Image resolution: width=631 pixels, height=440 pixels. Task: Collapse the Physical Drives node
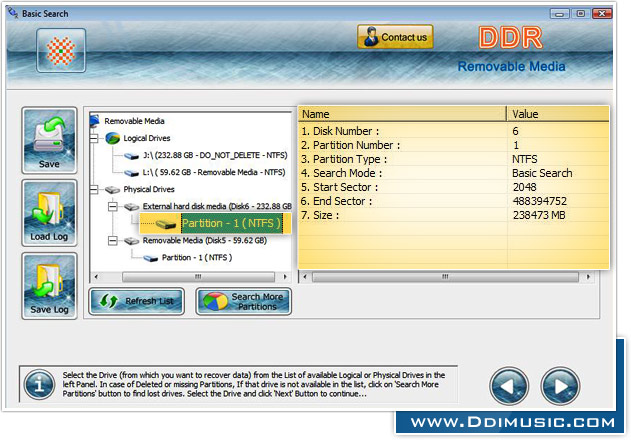tap(94, 190)
